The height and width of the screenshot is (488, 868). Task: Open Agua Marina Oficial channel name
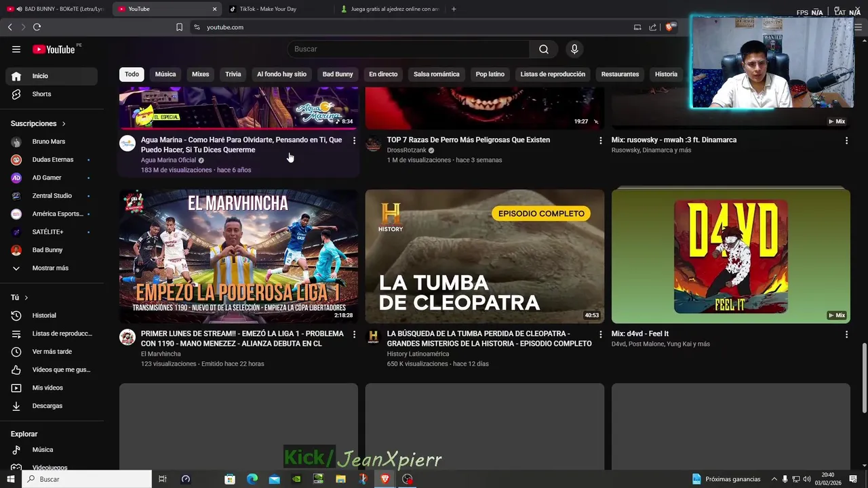(168, 160)
